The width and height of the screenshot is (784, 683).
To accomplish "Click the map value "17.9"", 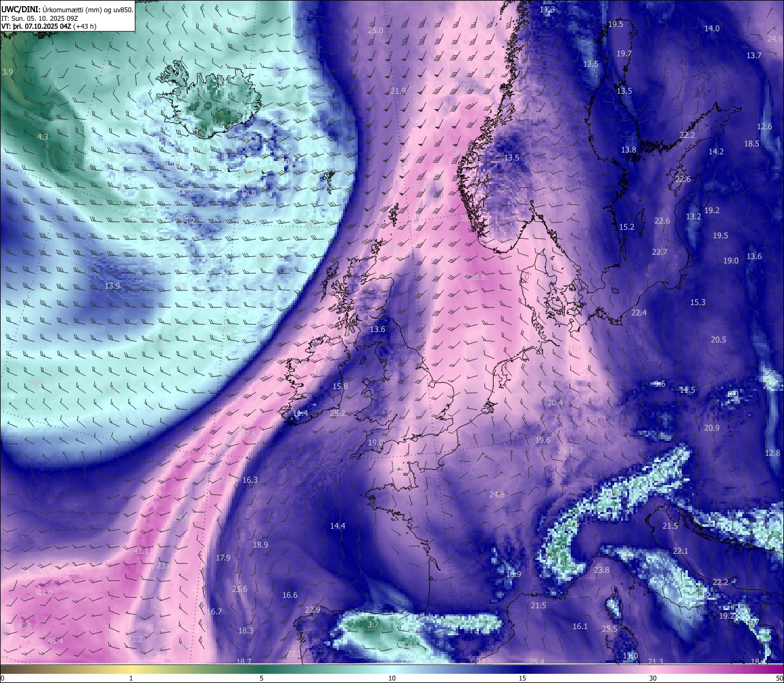I will pos(223,558).
